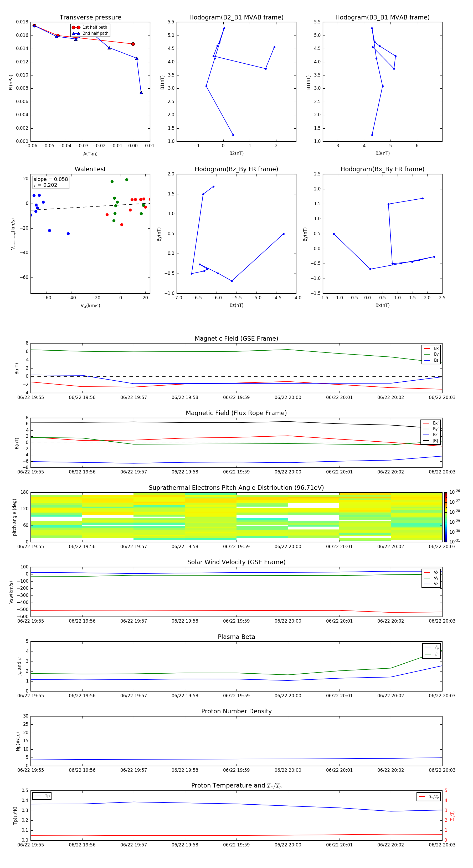The width and height of the screenshot is (473, 868).
Task: Click the Bx' legend entry in flux rope plot
Action: click(431, 423)
